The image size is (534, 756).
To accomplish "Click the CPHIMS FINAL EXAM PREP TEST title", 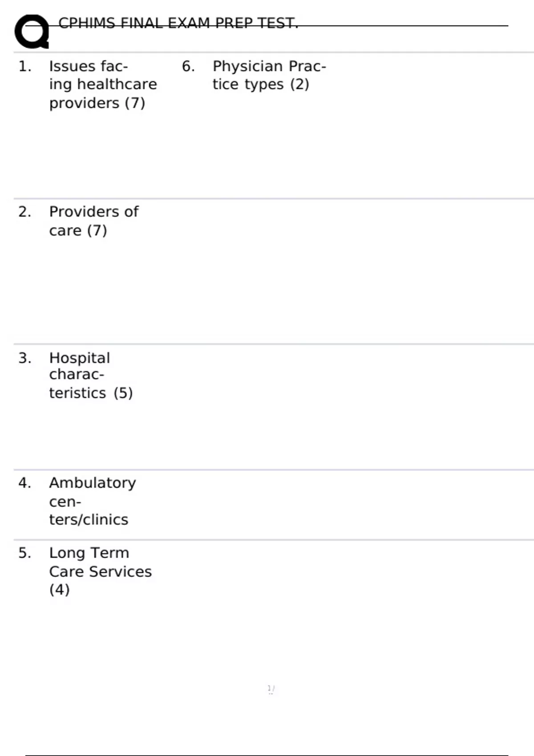I will tap(178, 23).
